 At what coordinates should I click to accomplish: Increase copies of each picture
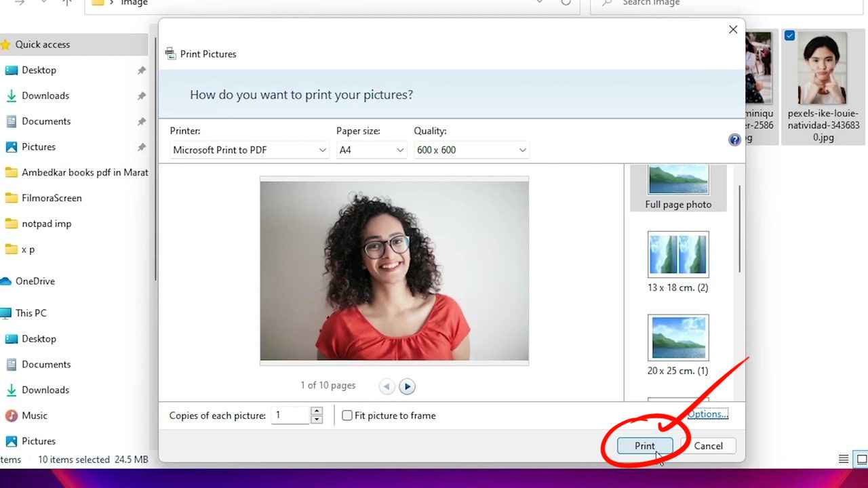click(317, 411)
